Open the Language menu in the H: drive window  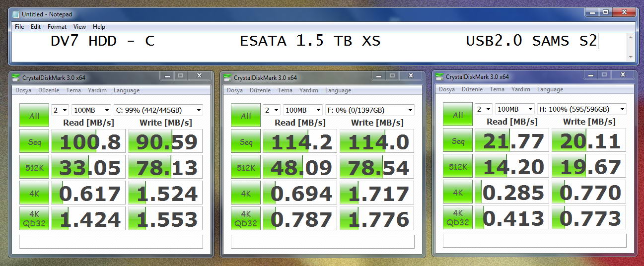coord(550,90)
